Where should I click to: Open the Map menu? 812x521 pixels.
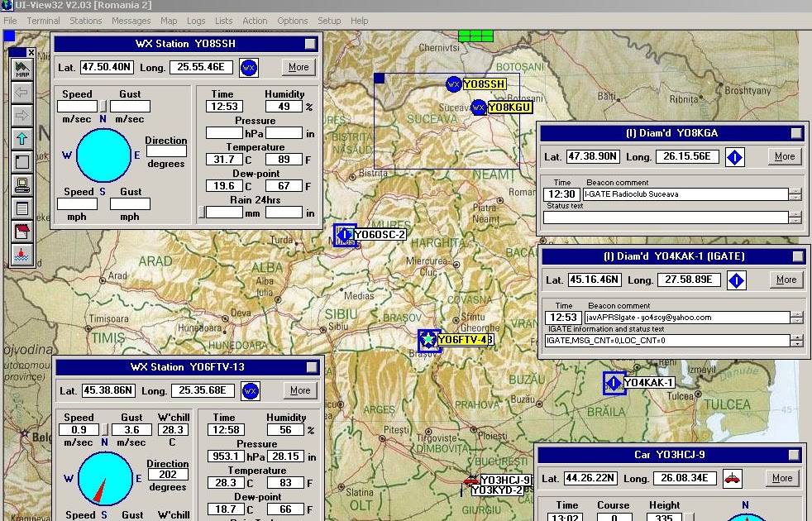coord(170,21)
